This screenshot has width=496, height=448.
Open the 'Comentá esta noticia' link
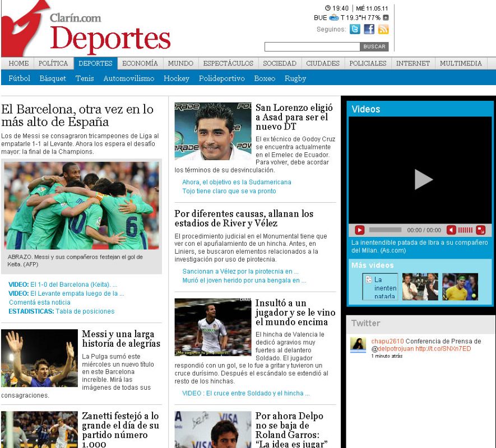click(x=40, y=302)
